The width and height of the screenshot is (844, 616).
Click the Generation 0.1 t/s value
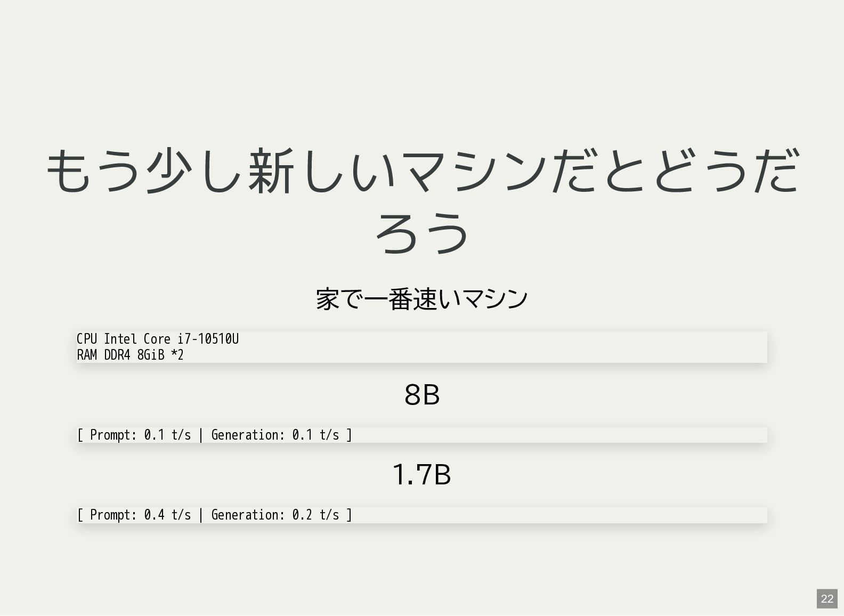(x=275, y=435)
